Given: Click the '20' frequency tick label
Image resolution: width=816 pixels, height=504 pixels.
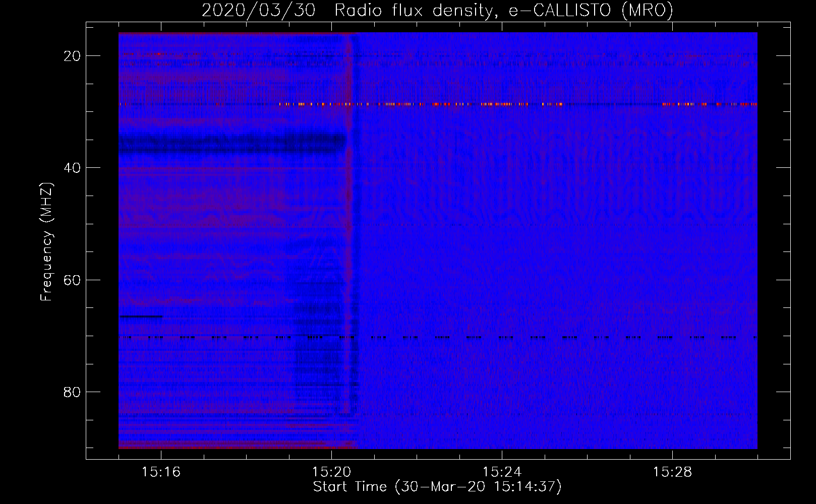Looking at the screenshot, I should pos(73,56).
